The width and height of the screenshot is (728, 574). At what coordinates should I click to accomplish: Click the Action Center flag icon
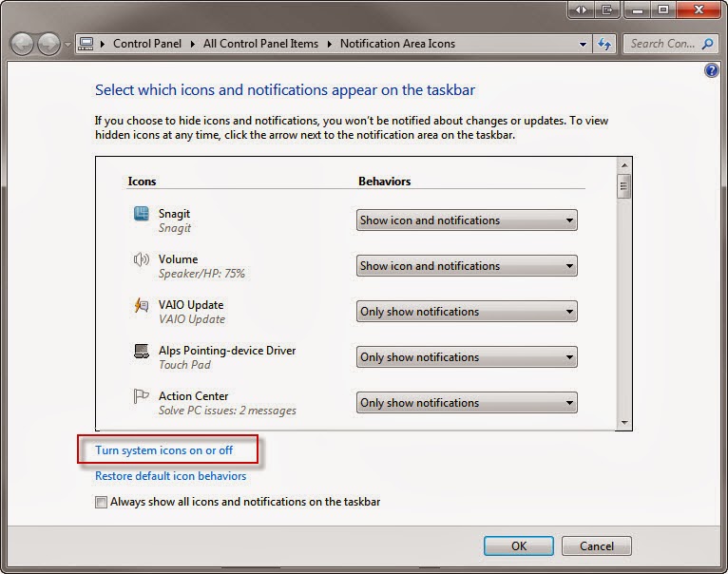(x=142, y=396)
